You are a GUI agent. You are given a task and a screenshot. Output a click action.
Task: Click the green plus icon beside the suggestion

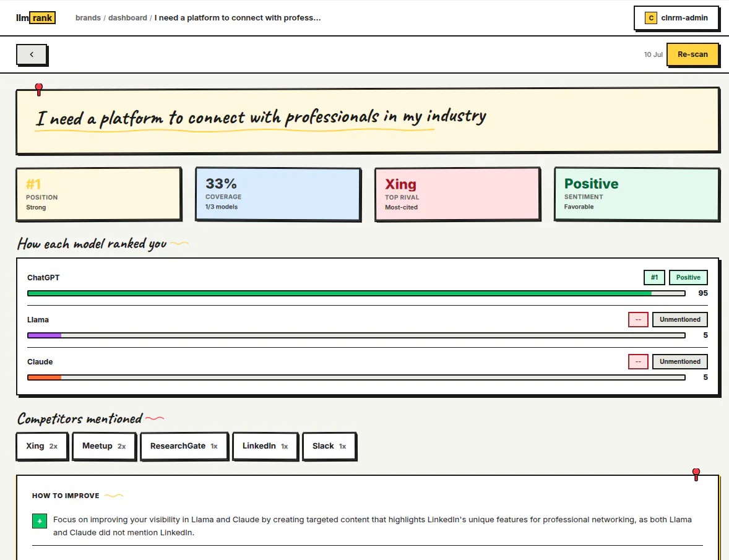[40, 521]
